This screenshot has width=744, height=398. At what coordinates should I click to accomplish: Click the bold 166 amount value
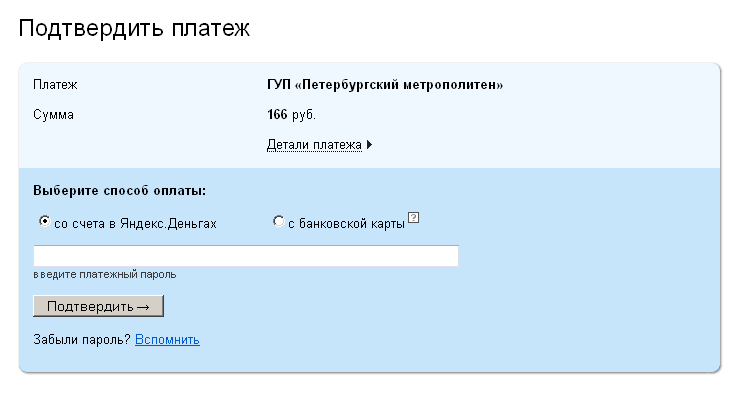coord(277,114)
